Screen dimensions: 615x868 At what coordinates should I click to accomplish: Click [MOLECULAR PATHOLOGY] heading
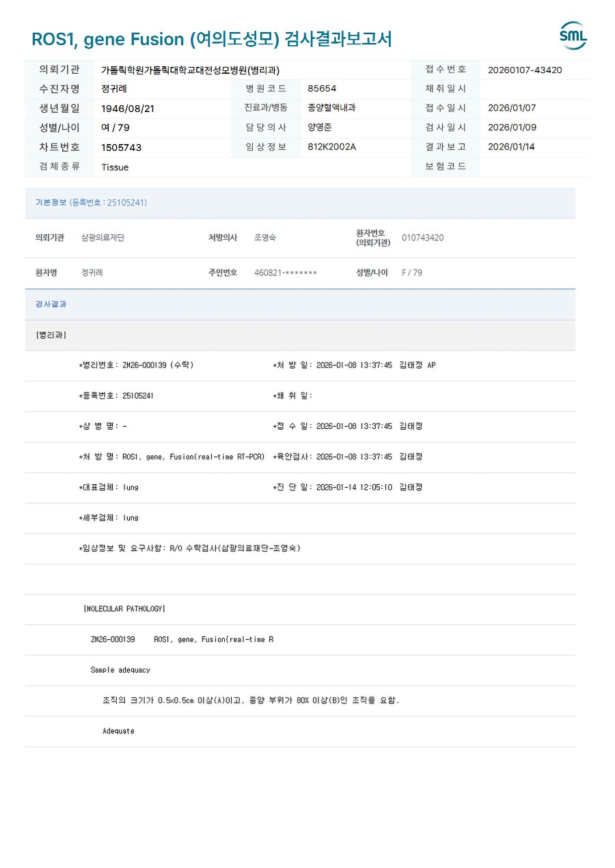pyautogui.click(x=124, y=609)
